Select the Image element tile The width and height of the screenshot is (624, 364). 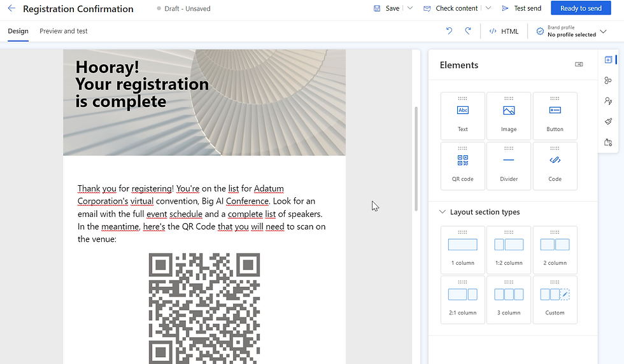tap(509, 116)
